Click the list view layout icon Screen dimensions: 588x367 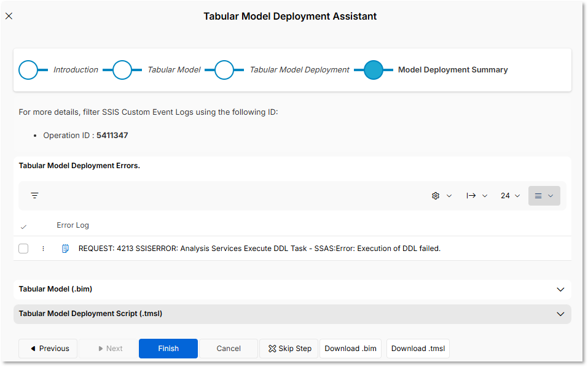[x=538, y=196]
